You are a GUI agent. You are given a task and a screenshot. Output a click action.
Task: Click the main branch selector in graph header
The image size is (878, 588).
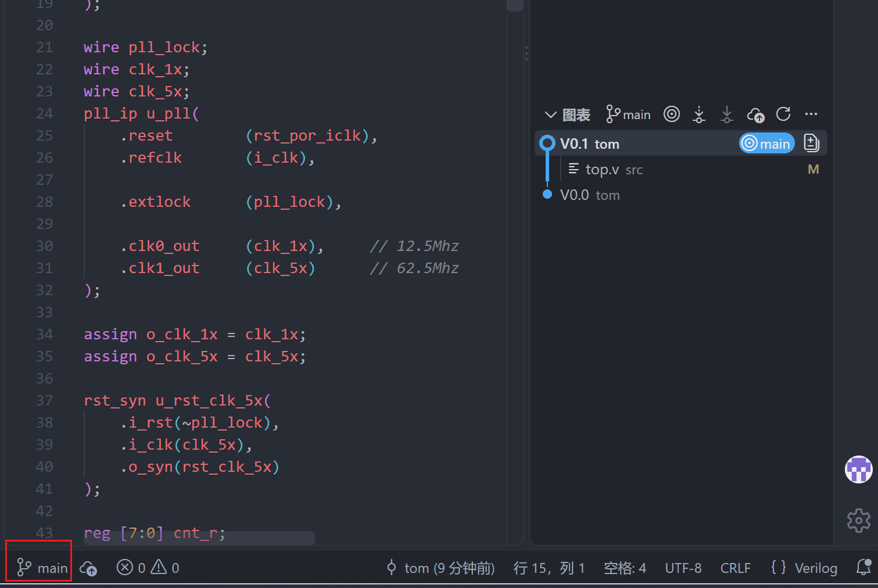coord(628,114)
